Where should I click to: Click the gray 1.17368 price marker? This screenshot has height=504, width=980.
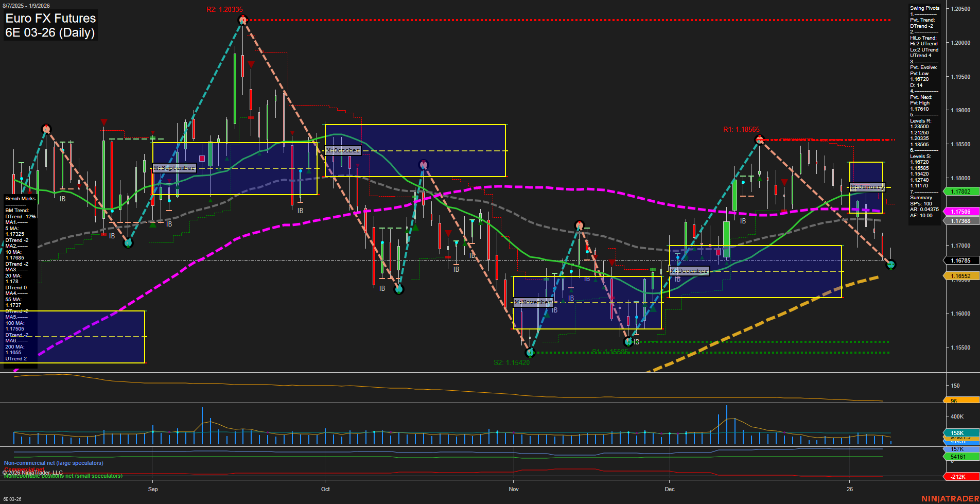pyautogui.click(x=960, y=221)
